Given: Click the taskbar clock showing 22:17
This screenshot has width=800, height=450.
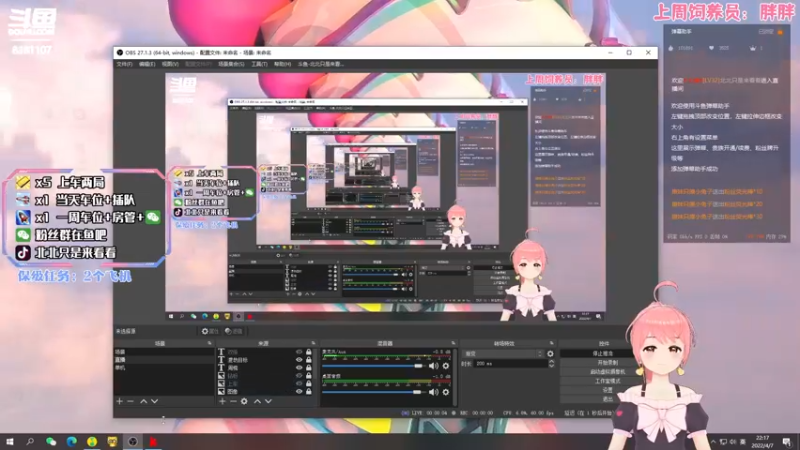Looking at the screenshot, I should coord(763,442).
